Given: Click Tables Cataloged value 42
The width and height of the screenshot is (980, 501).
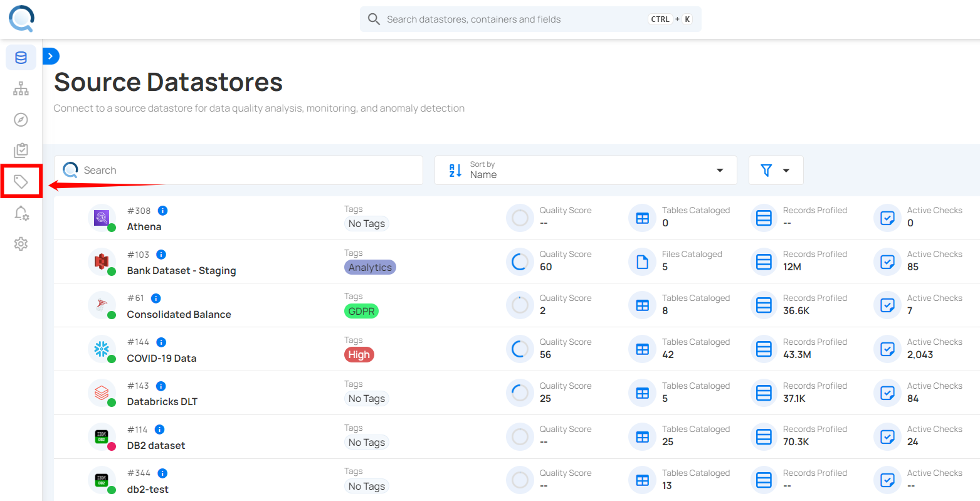Looking at the screenshot, I should coord(668,355).
